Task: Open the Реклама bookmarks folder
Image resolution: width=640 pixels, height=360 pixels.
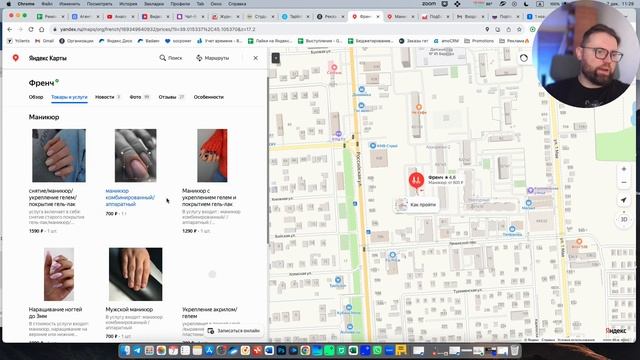Action: 514,41
